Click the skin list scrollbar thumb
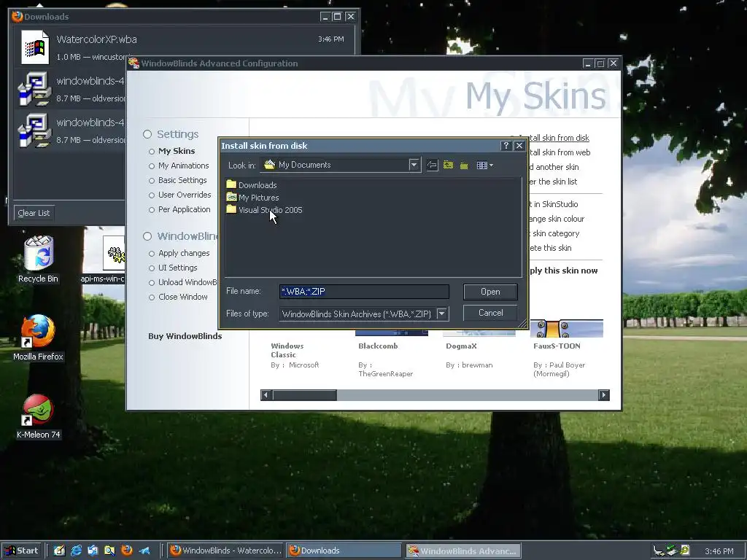 click(304, 395)
